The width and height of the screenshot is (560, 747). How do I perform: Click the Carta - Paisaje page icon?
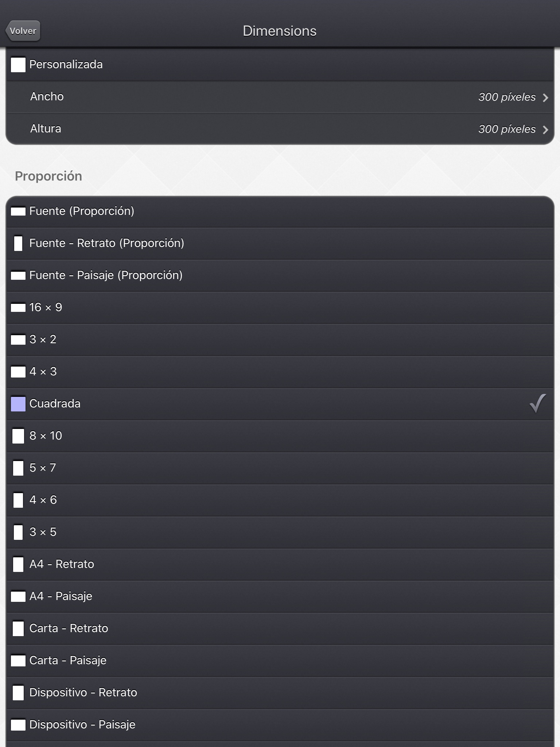[18, 661]
